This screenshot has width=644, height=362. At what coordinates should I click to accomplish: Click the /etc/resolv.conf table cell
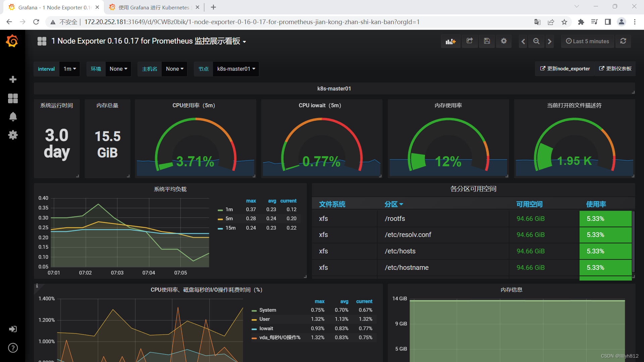443,235
